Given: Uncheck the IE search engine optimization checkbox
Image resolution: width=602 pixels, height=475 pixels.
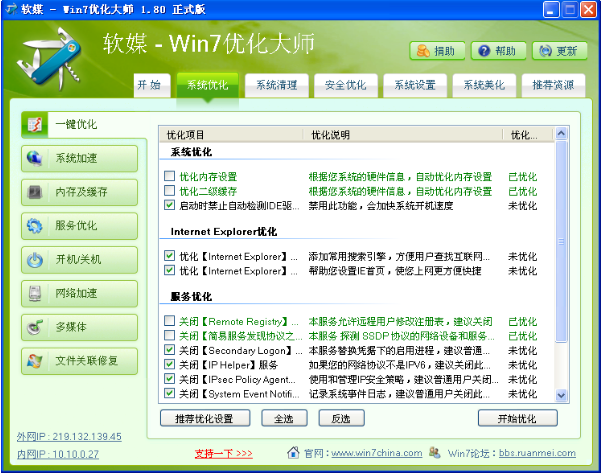Looking at the screenshot, I should tap(169, 256).
